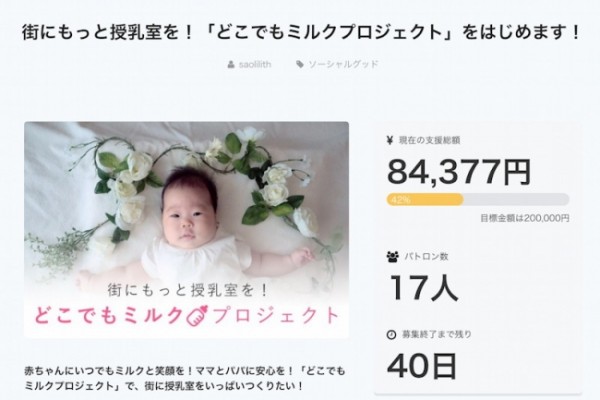The height and width of the screenshot is (400, 600).
Task: Open the ソーシャルグッド category tag
Action: tap(344, 64)
